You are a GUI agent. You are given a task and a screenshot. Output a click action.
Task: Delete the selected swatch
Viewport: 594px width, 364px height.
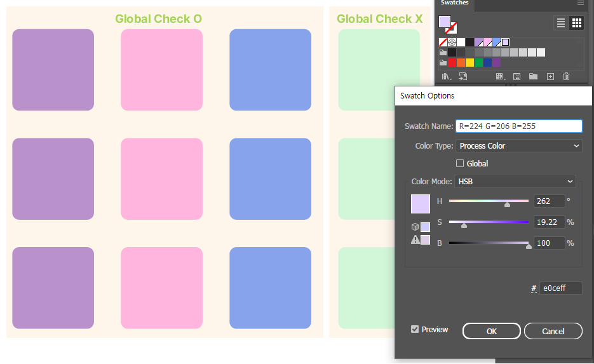566,76
